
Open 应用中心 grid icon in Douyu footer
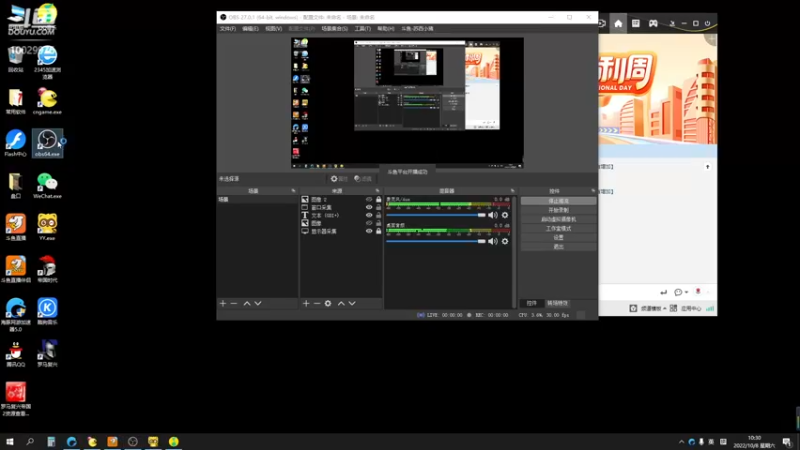673,308
